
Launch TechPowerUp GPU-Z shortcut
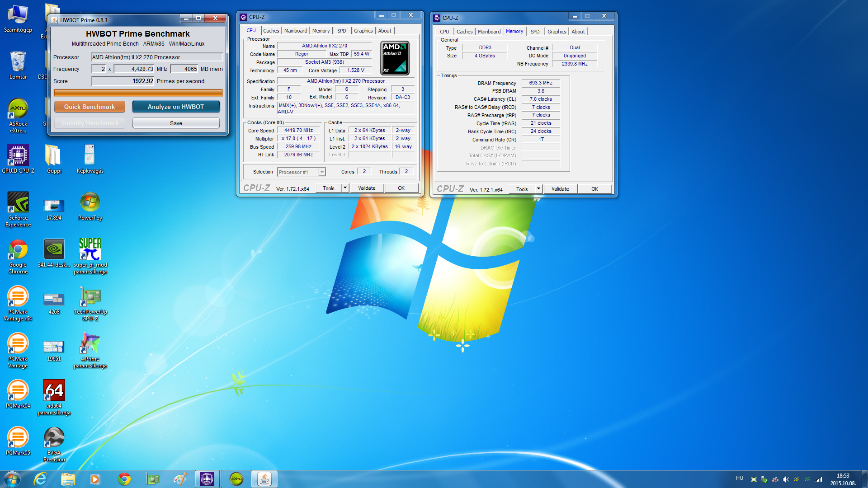90,303
